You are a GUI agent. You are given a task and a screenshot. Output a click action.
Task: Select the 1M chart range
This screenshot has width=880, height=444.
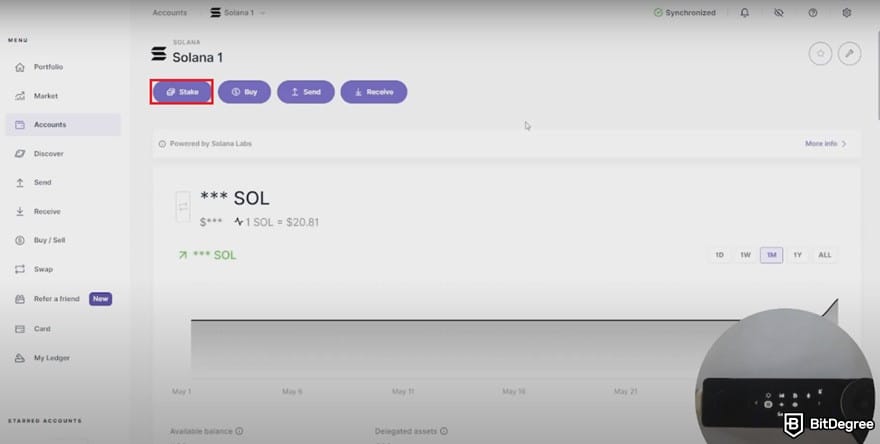point(771,255)
